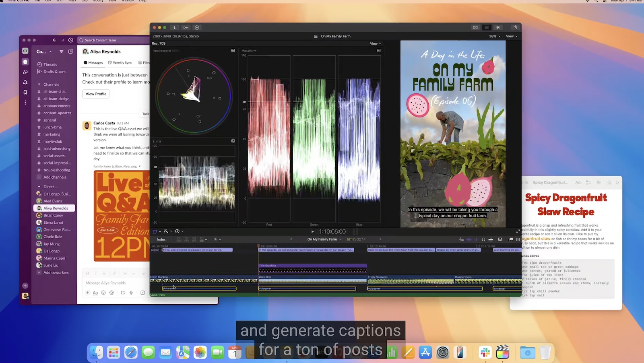Enter full screen viewer via expand arrows icon
The image size is (644, 363).
[x=518, y=231]
